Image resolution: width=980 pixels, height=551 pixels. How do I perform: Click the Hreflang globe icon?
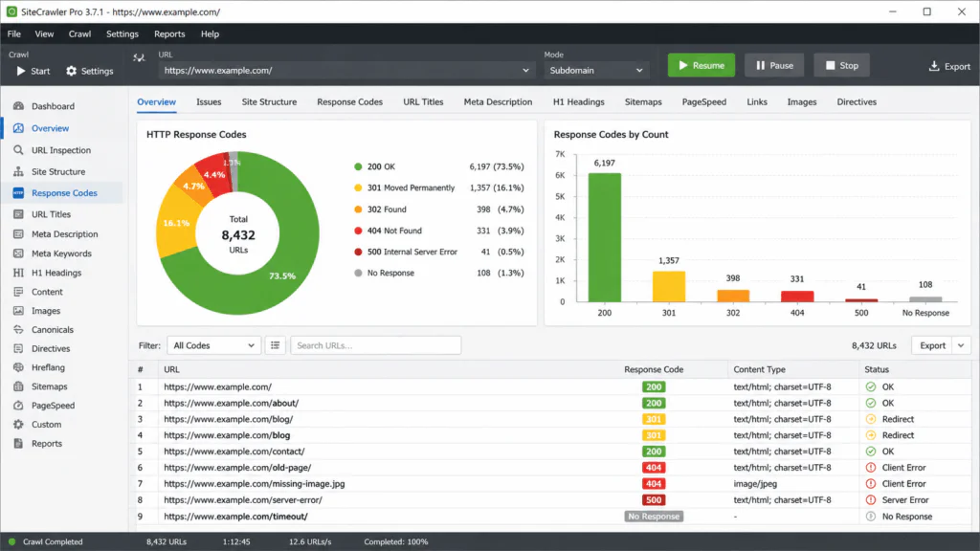[x=18, y=367]
